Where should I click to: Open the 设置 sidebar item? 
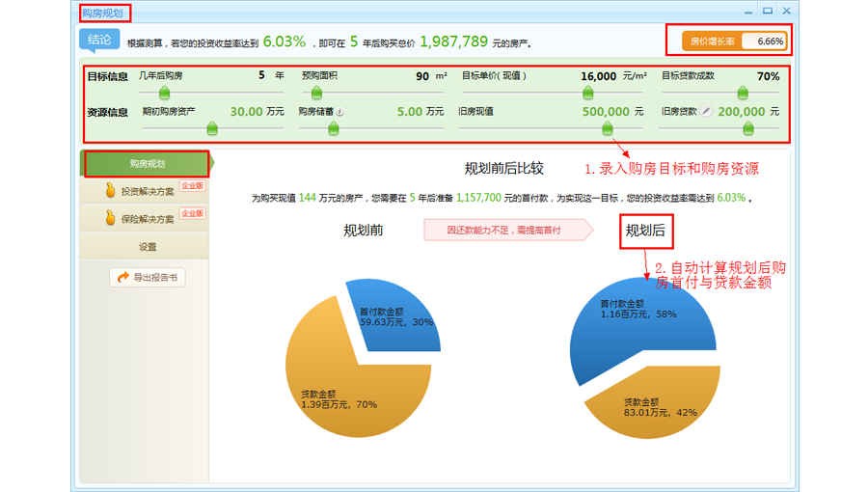pos(147,247)
